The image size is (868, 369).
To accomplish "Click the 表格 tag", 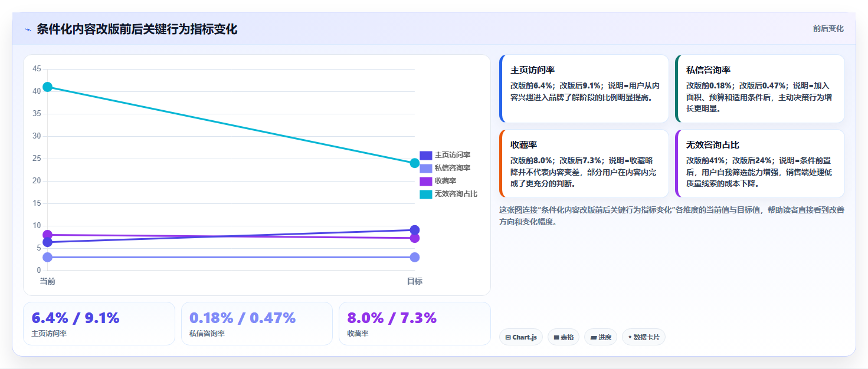I will click(x=564, y=337).
